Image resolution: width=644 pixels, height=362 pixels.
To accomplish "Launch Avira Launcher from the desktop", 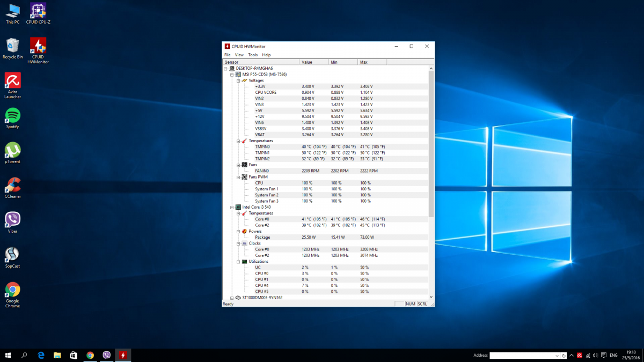I will [13, 86].
